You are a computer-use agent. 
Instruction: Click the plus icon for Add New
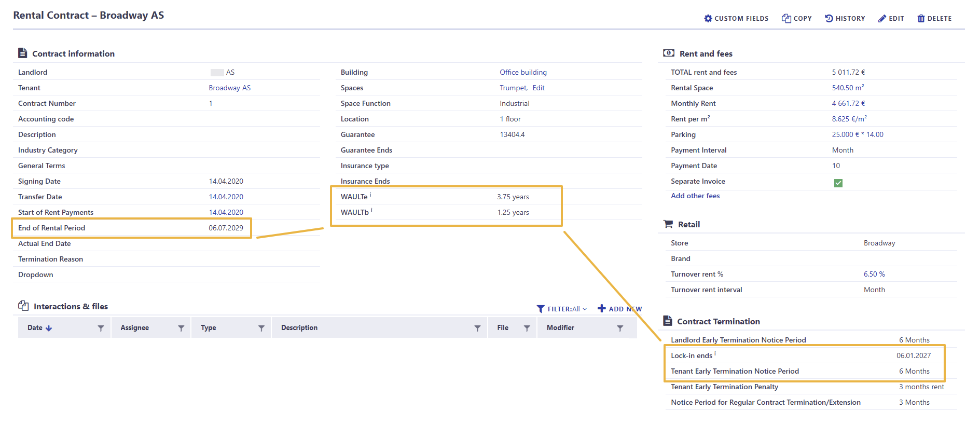pos(602,308)
